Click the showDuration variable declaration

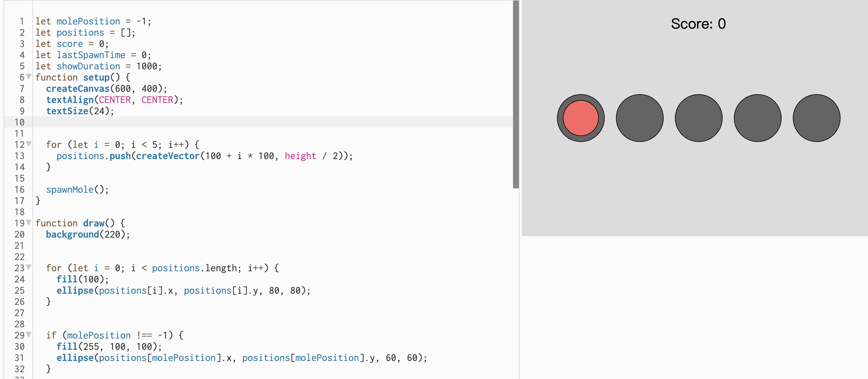click(x=88, y=66)
